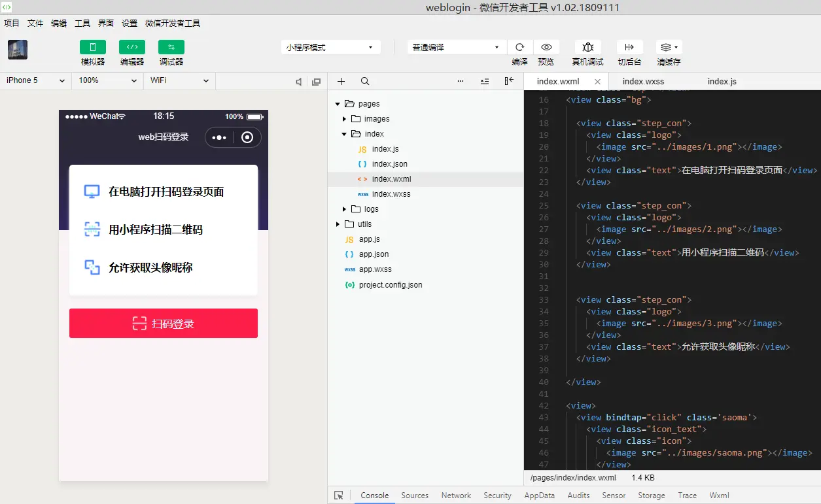821x504 pixels.
Task: Switch to the Console tab
Action: coord(375,496)
